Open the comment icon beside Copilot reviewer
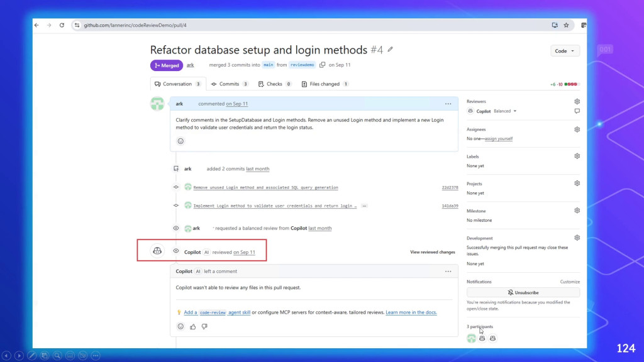This screenshot has width=644, height=362. (x=577, y=111)
